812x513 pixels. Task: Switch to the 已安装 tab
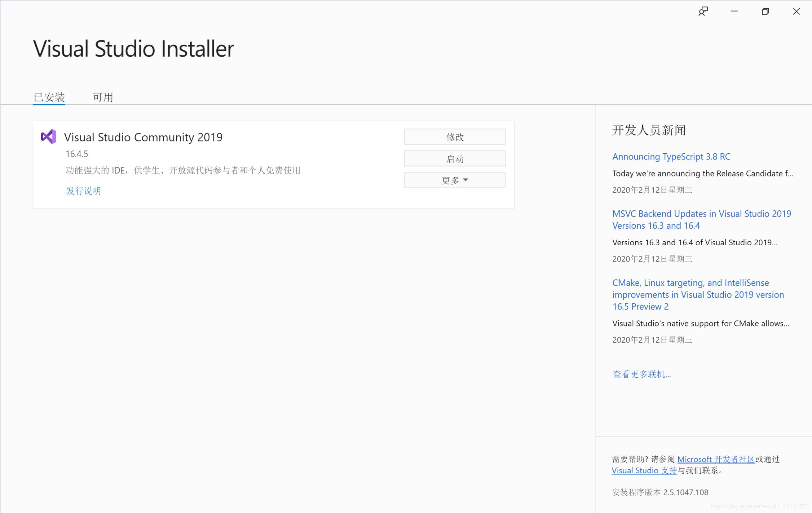pyautogui.click(x=49, y=97)
